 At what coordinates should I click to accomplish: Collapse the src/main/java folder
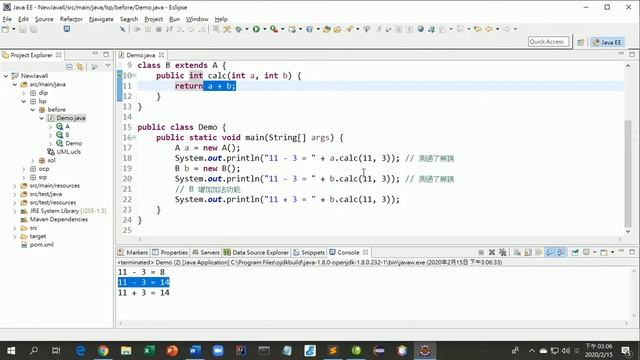tap(15, 84)
